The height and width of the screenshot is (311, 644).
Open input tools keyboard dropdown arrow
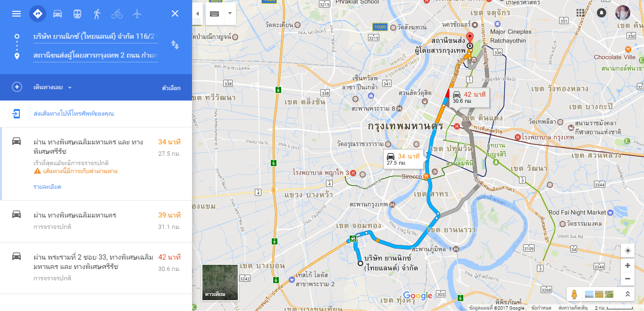pyautogui.click(x=230, y=14)
